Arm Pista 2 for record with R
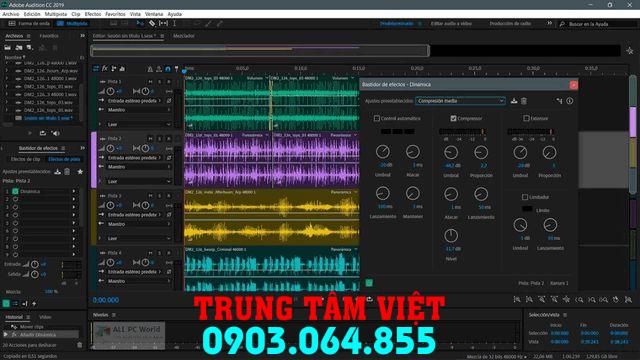Viewport: 640px width, 360px height. tap(169, 139)
